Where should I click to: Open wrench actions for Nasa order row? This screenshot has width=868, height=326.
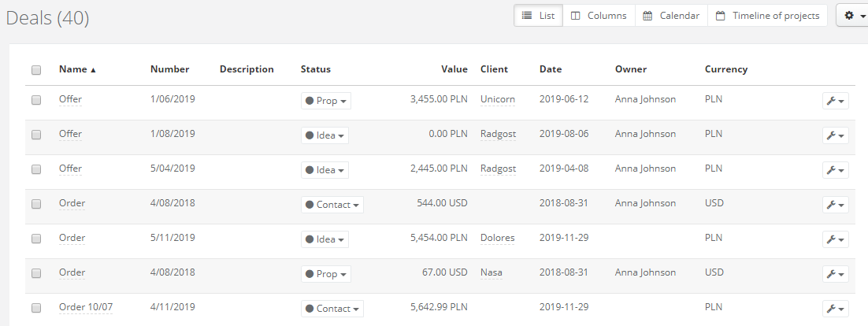pyautogui.click(x=836, y=274)
